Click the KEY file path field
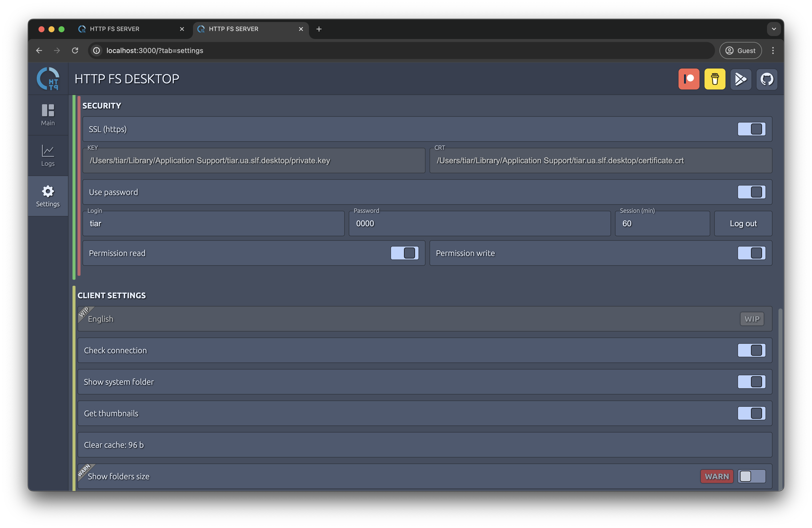Image resolution: width=812 pixels, height=528 pixels. tap(254, 161)
